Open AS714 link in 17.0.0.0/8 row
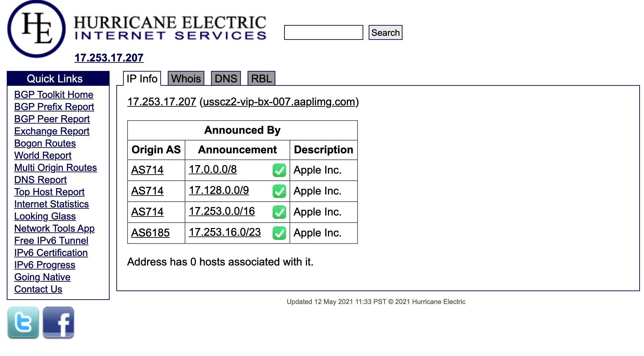The image size is (644, 356). click(147, 170)
